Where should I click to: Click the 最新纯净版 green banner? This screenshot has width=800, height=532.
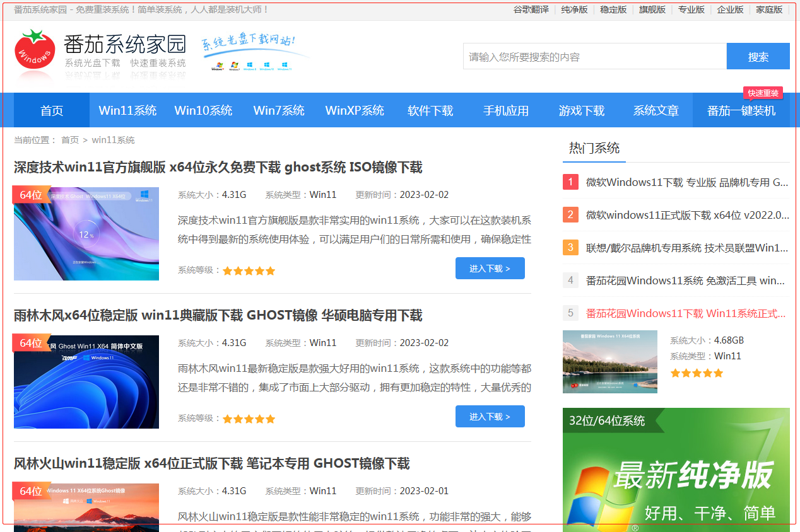[676, 470]
